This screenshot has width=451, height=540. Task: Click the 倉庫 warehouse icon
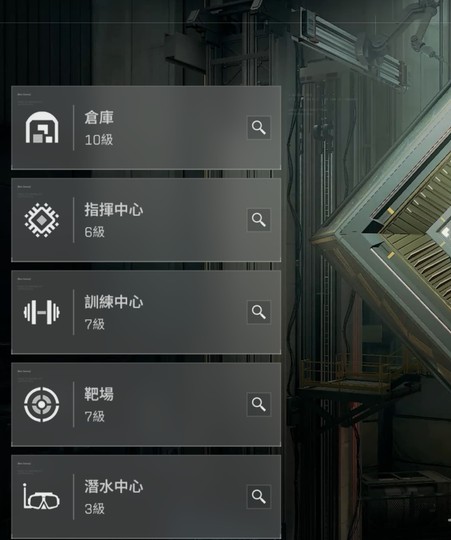point(42,127)
